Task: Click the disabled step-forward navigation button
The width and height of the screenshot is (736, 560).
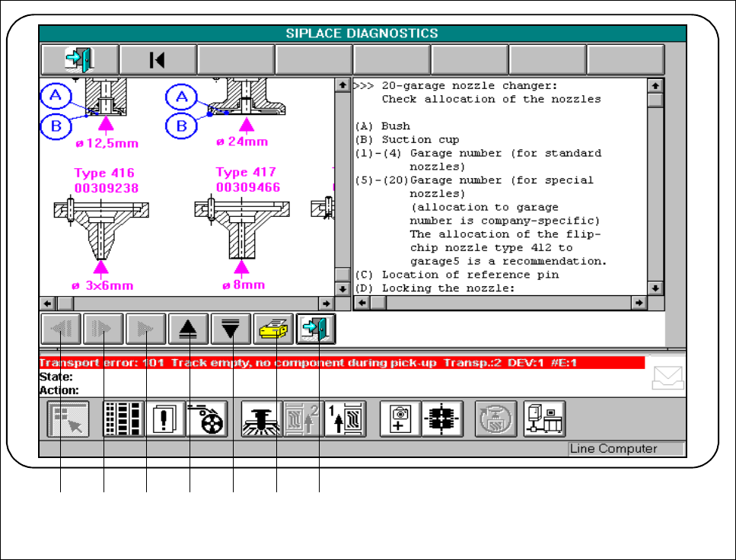Action: pyautogui.click(x=104, y=329)
